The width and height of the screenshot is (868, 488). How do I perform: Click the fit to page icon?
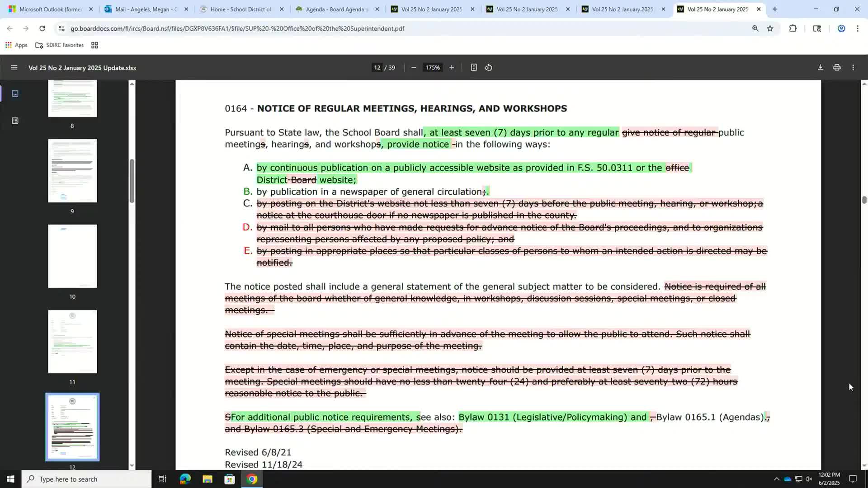(473, 68)
